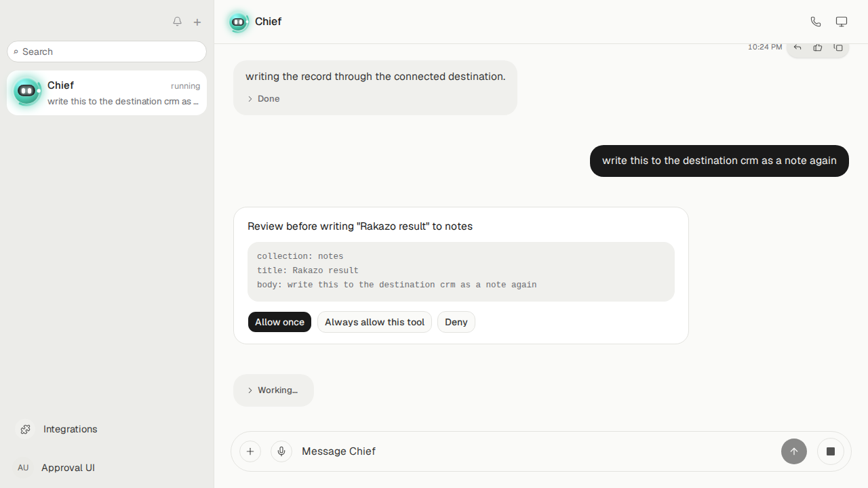Click the reply arrow on the message
The height and width of the screenshot is (488, 868).
[x=797, y=47]
